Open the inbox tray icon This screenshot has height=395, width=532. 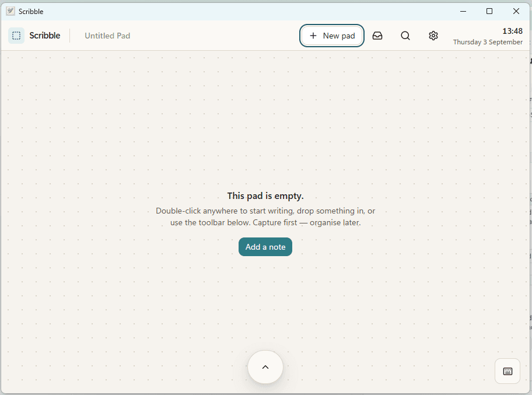[377, 36]
